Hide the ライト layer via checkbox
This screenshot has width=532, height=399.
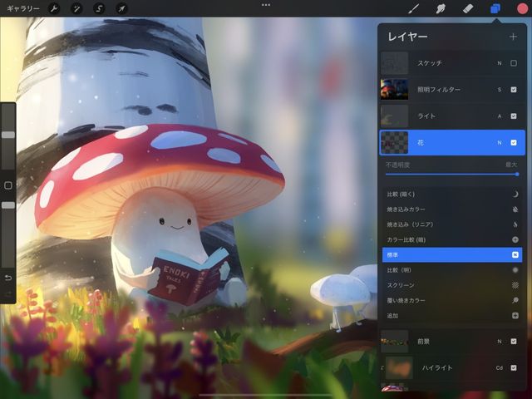pos(514,116)
